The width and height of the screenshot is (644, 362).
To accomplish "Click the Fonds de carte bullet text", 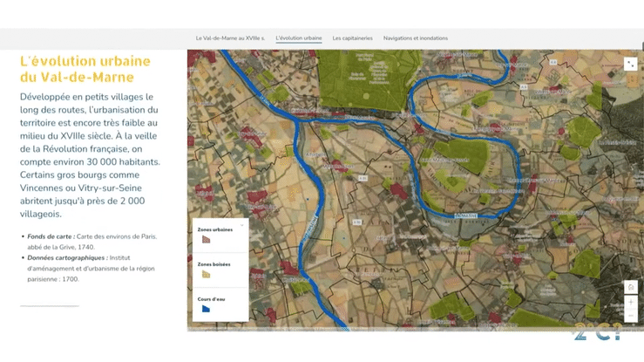I will click(x=92, y=242).
